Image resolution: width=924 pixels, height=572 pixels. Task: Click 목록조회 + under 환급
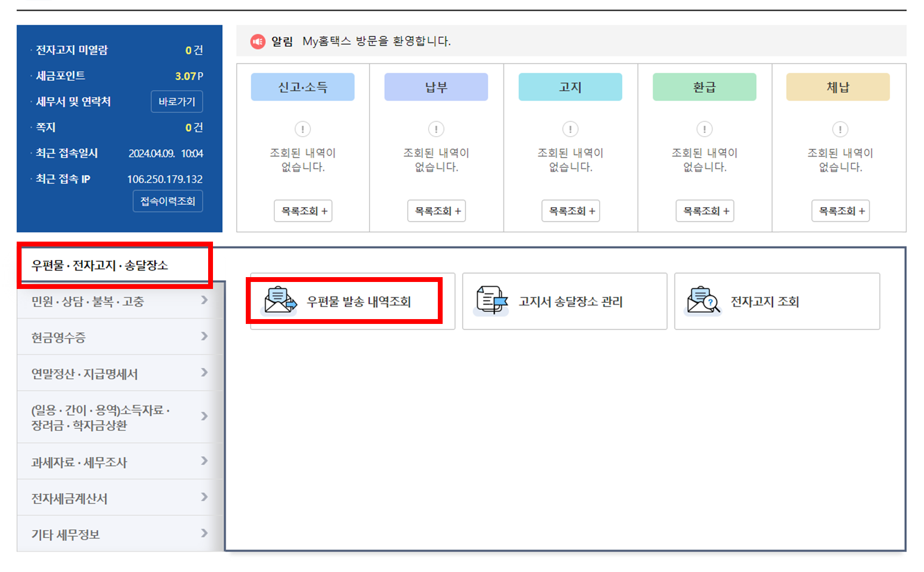pos(705,211)
